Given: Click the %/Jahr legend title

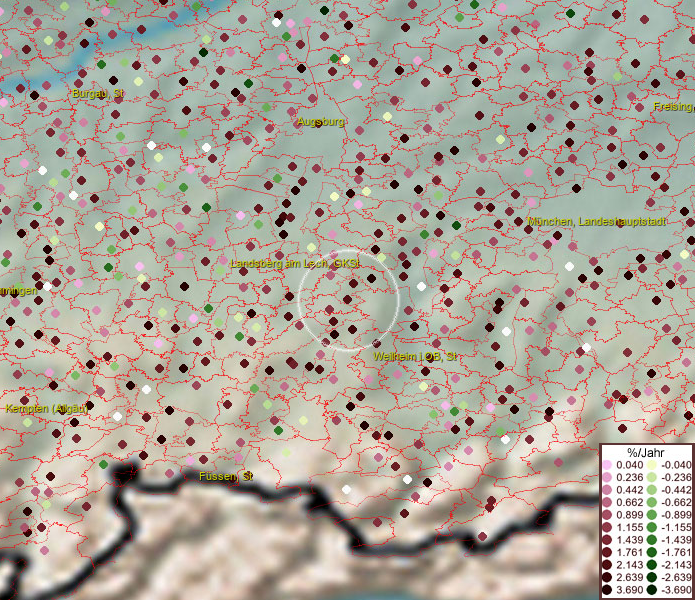Looking at the screenshot, I should coord(646,452).
